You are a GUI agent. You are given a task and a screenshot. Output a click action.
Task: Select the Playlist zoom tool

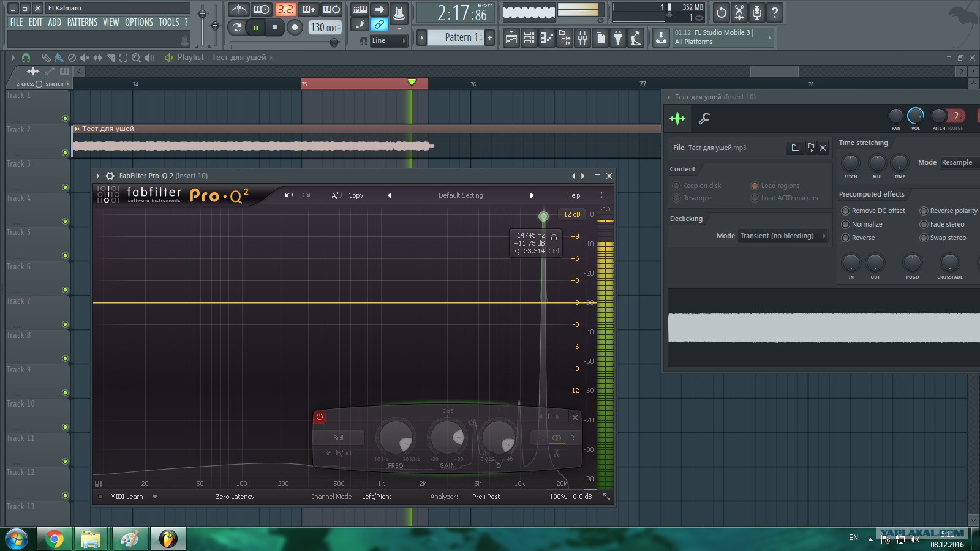tap(136, 58)
